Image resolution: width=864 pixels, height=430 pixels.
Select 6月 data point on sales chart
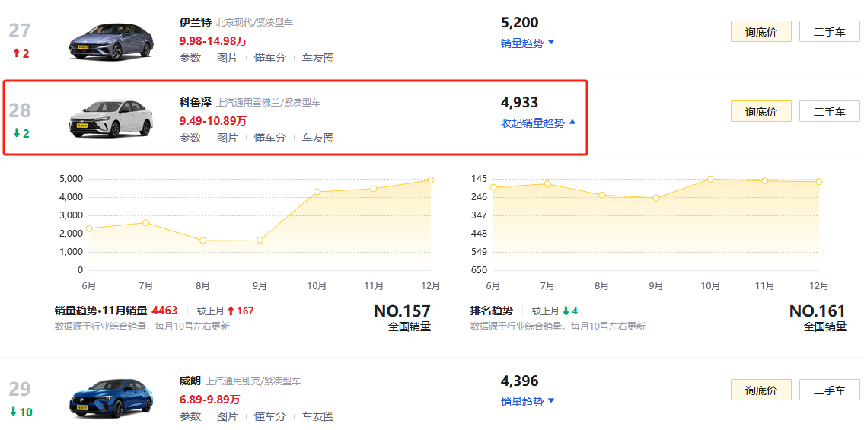pyautogui.click(x=89, y=228)
